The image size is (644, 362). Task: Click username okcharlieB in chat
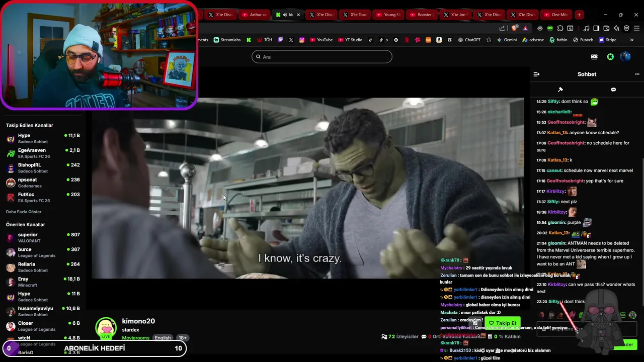tap(559, 112)
